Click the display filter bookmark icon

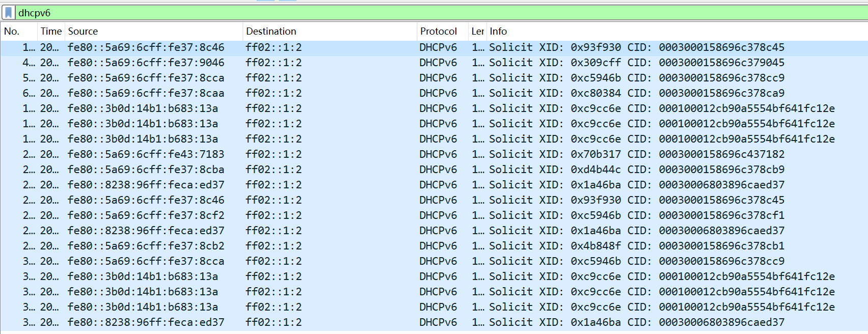8,13
